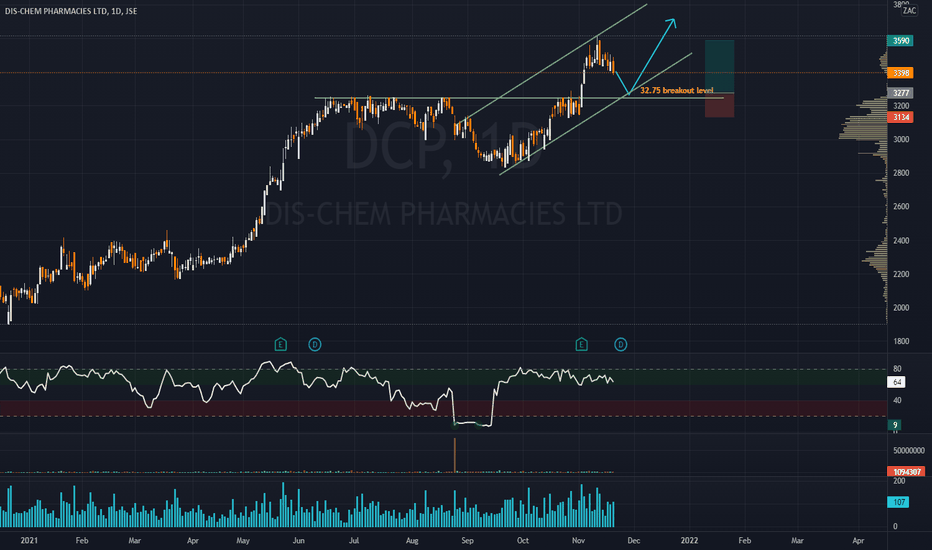Click the 2600 price axis label
Viewport: 932px width, 550px height.
click(x=900, y=206)
